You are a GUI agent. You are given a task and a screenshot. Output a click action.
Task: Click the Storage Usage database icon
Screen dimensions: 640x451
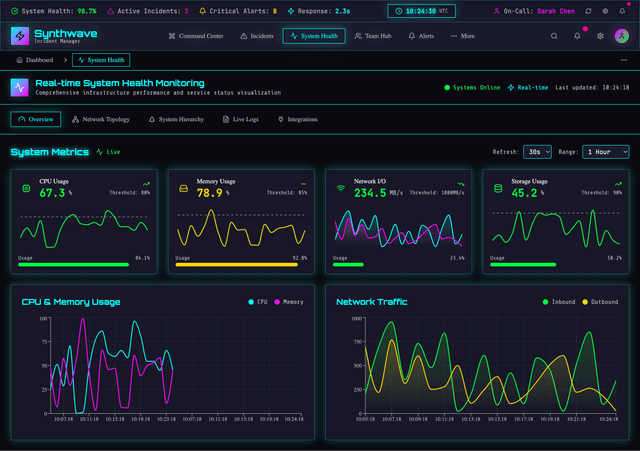[x=498, y=188]
